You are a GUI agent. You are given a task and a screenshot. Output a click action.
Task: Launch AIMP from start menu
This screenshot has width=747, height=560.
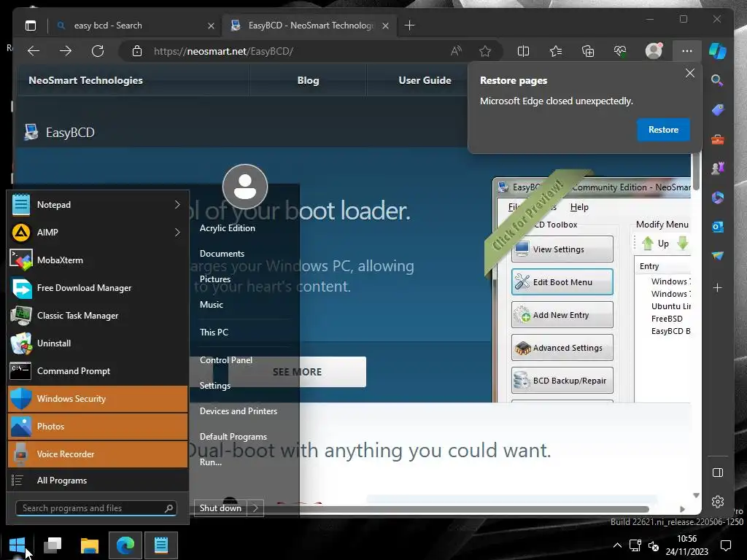(x=98, y=233)
